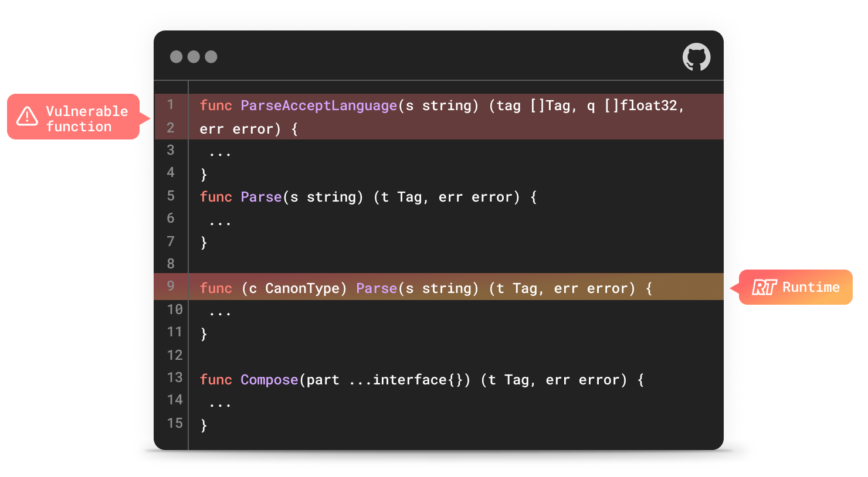Select line number 9 in gutter

[x=171, y=286]
